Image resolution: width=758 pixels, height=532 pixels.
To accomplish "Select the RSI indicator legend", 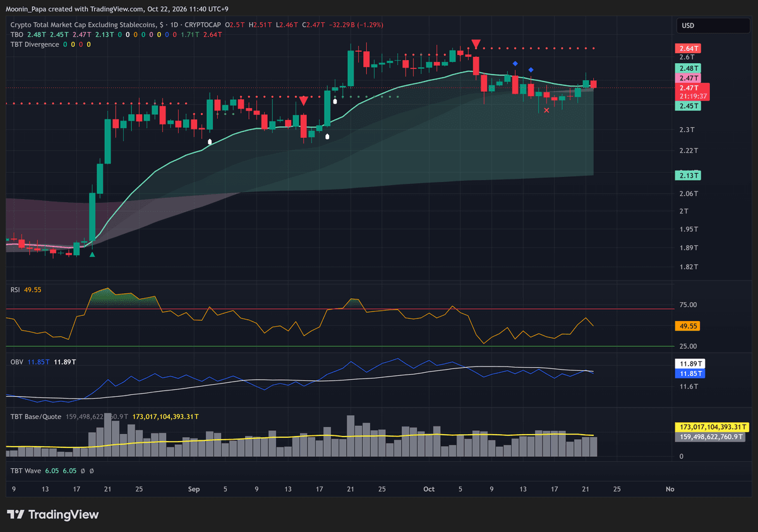I will coord(16,289).
